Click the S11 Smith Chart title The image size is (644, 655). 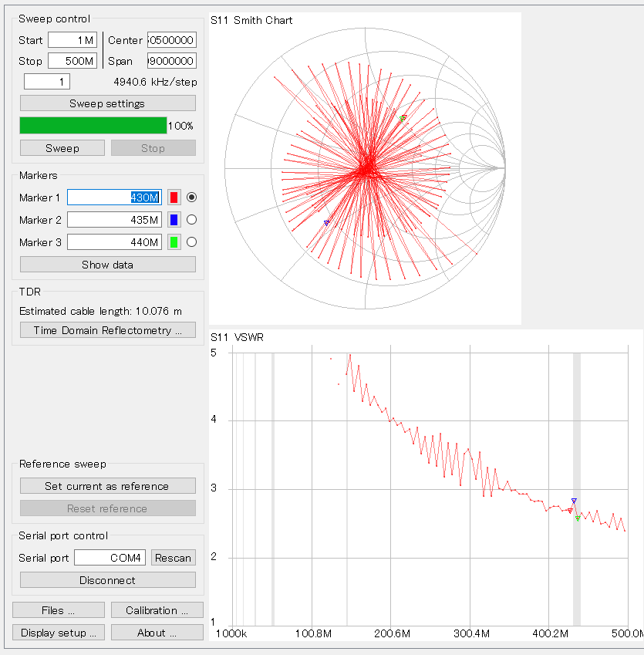(251, 20)
